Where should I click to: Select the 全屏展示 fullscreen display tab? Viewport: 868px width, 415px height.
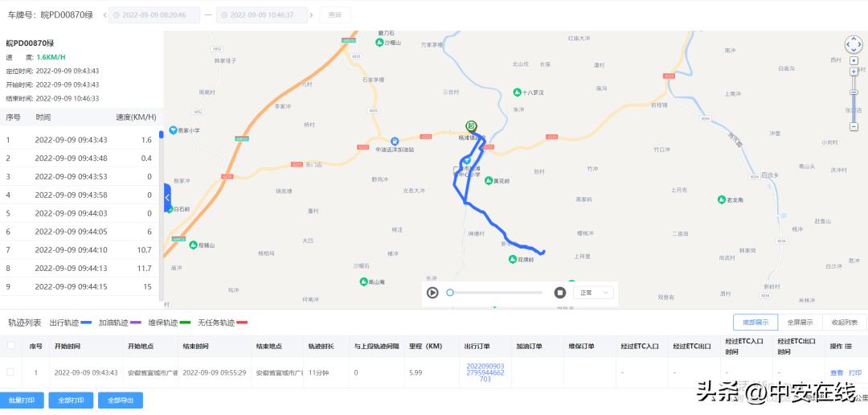(800, 323)
